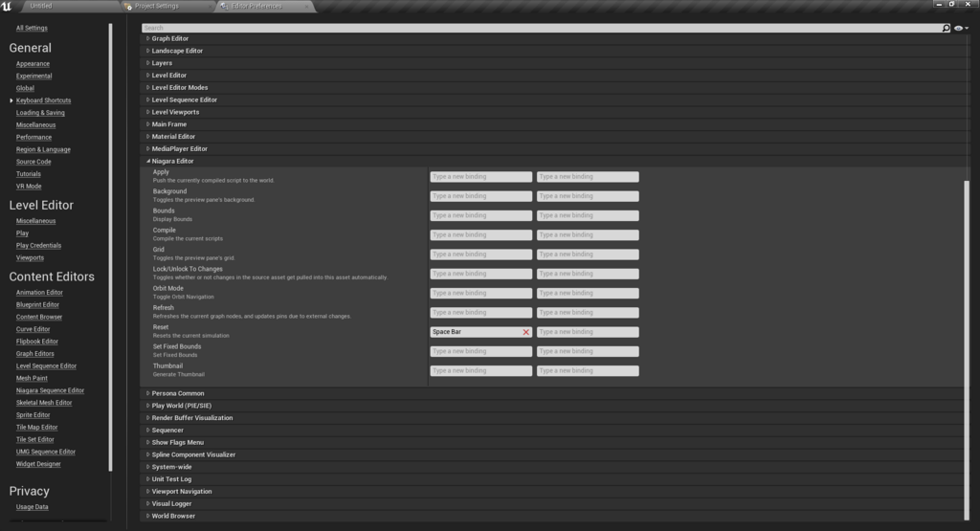This screenshot has width=980, height=531.
Task: Open Niagara Sequence Editor settings
Action: tap(50, 390)
